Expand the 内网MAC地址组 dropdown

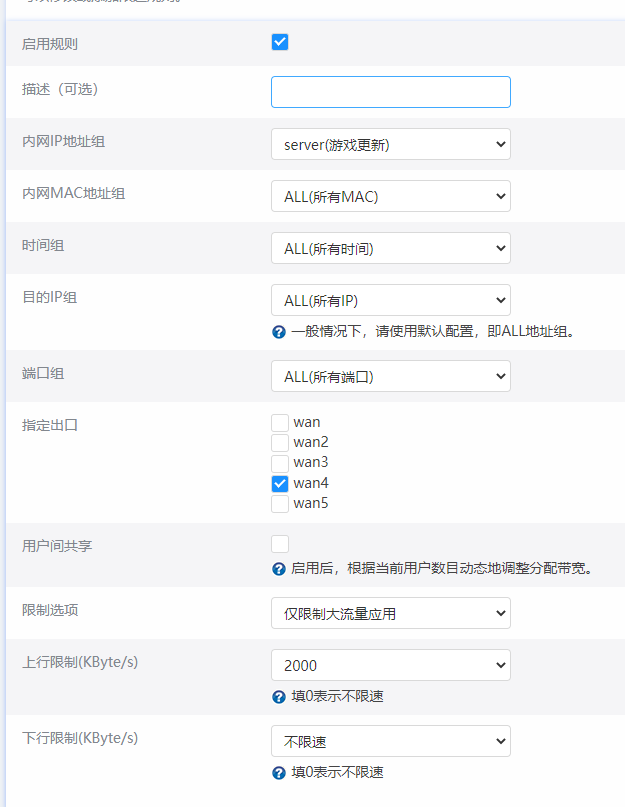[x=390, y=196]
